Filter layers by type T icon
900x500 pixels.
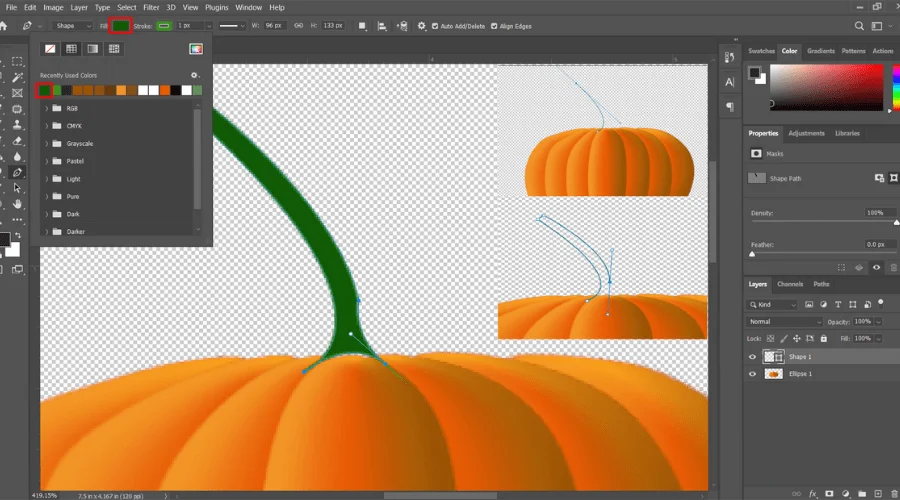pos(838,304)
